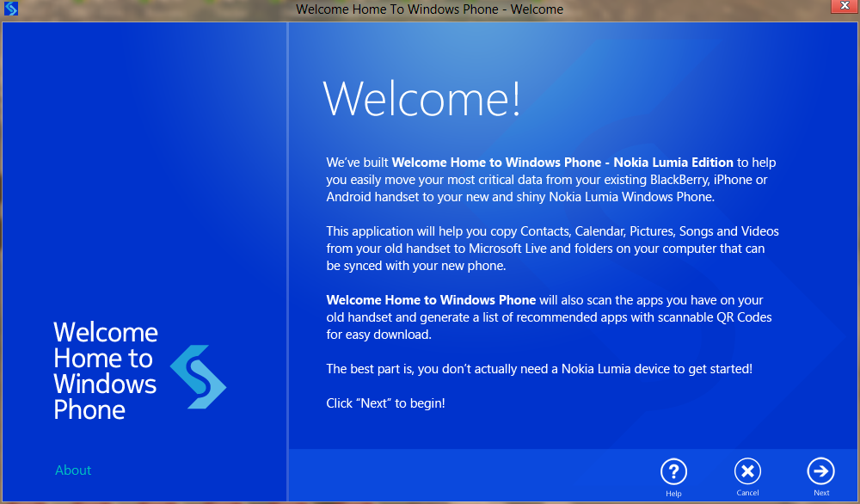Click the text "Click “Next” to begin!"

tap(385, 403)
